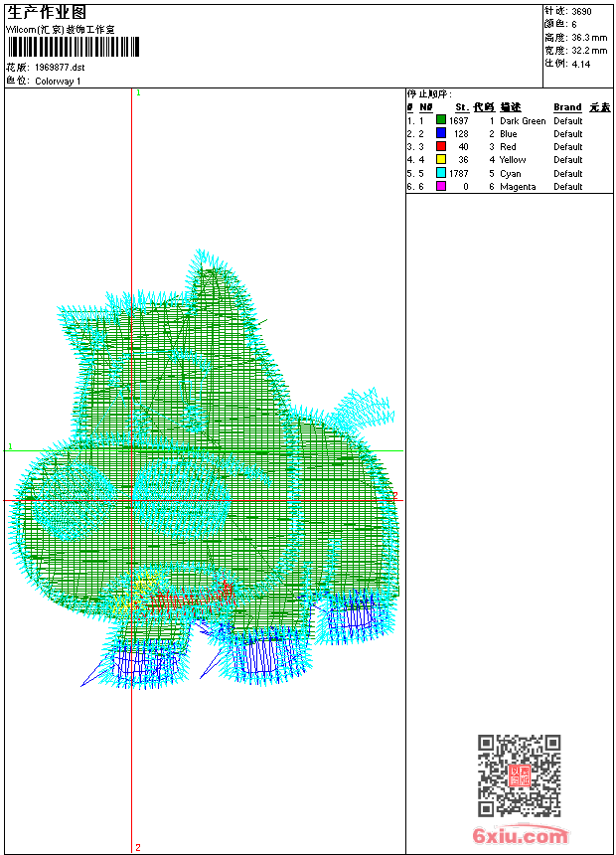Pick the Red thread swatch

pos(440,146)
